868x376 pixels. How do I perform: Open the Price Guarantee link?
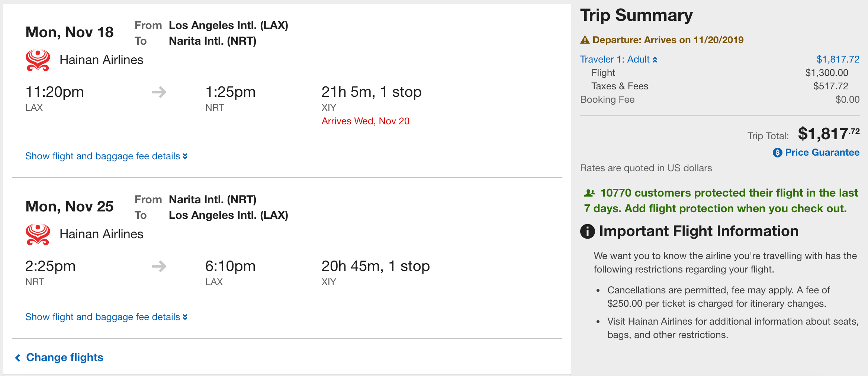tap(822, 152)
